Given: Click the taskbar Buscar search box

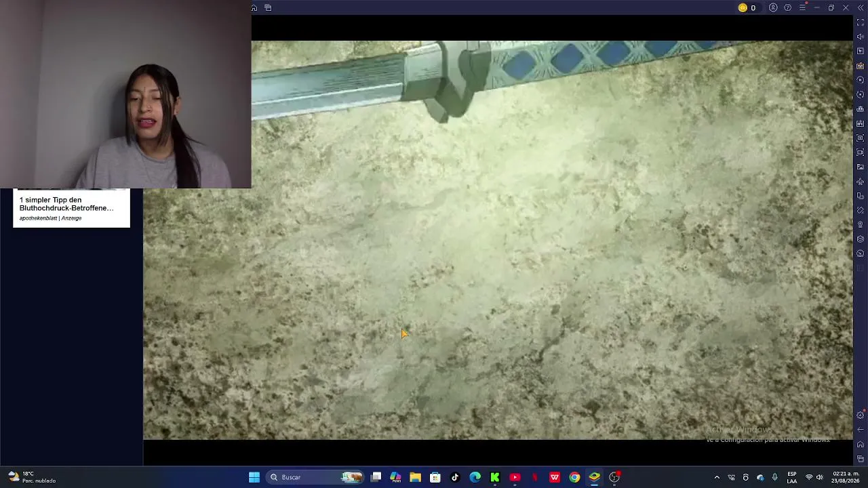Looking at the screenshot, I should [315, 477].
